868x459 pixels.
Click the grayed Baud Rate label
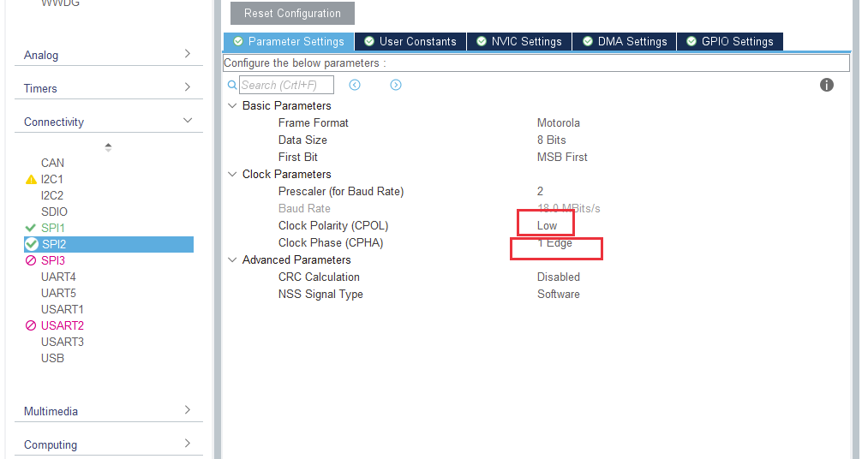click(304, 208)
